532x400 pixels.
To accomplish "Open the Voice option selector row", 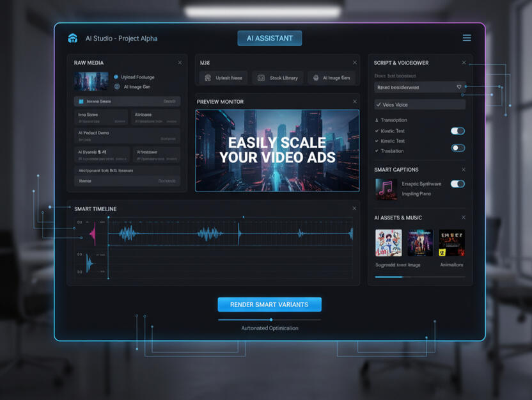I will point(419,104).
